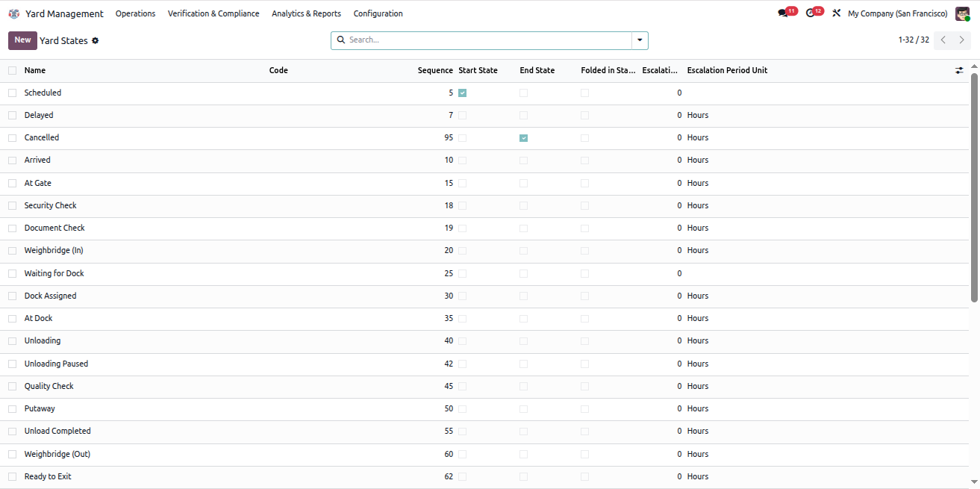Open the Operations menu
Screen dimensions: 980x489
click(135, 13)
